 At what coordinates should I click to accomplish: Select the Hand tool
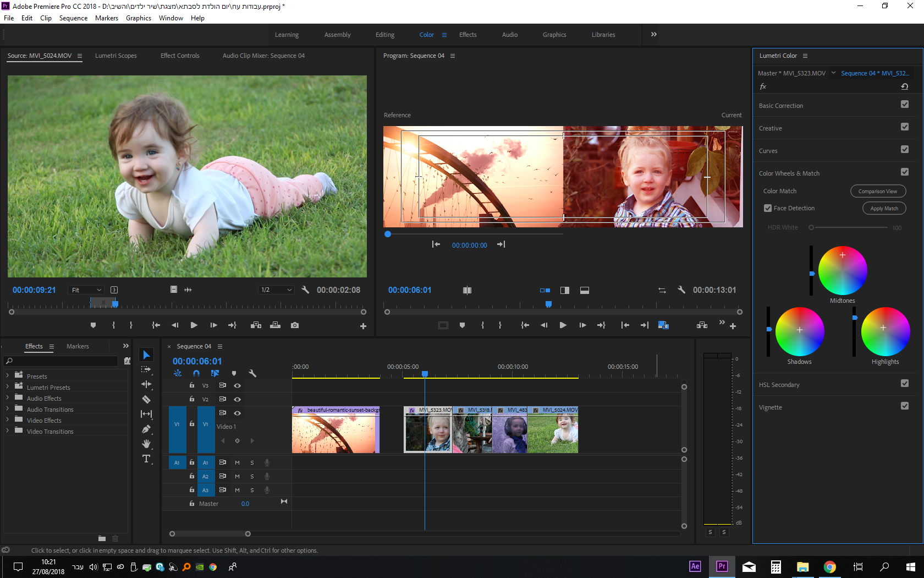pyautogui.click(x=146, y=444)
